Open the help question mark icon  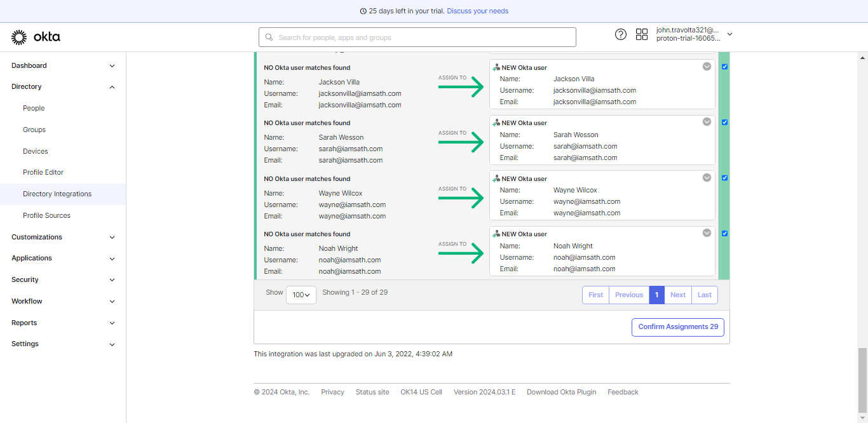[621, 34]
